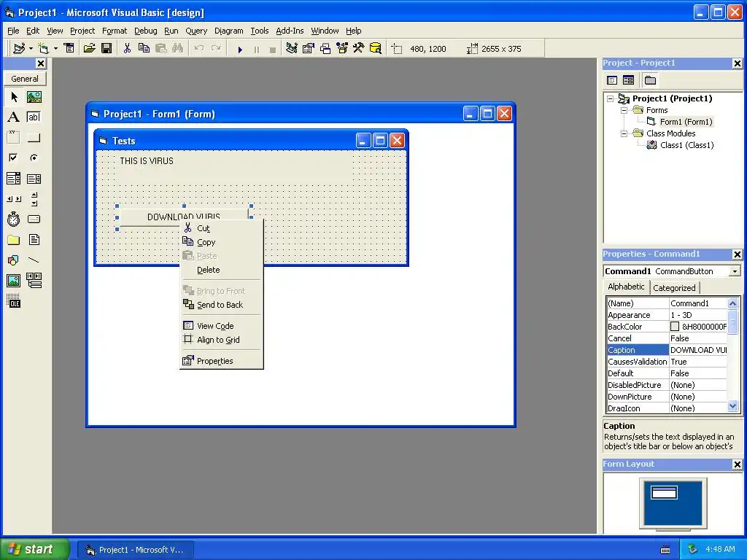Click the Properties Window toolbar icon
Image resolution: width=747 pixels, height=560 pixels.
(x=309, y=49)
